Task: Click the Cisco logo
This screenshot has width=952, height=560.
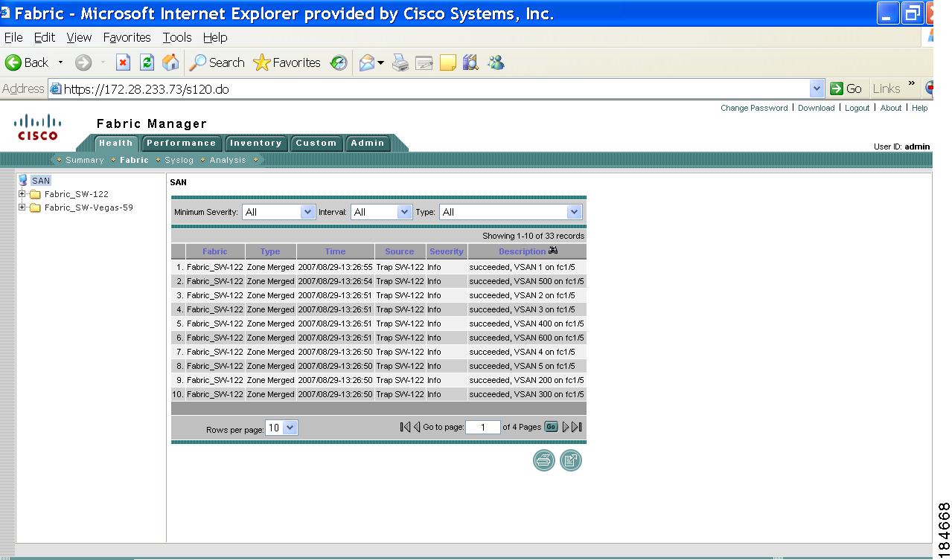Action: pos(38,127)
